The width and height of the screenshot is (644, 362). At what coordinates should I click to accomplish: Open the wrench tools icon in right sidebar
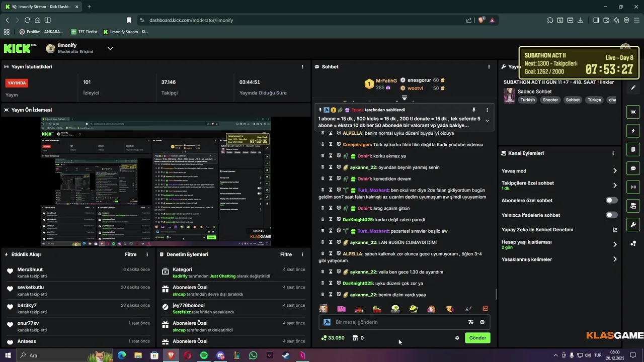point(633,225)
